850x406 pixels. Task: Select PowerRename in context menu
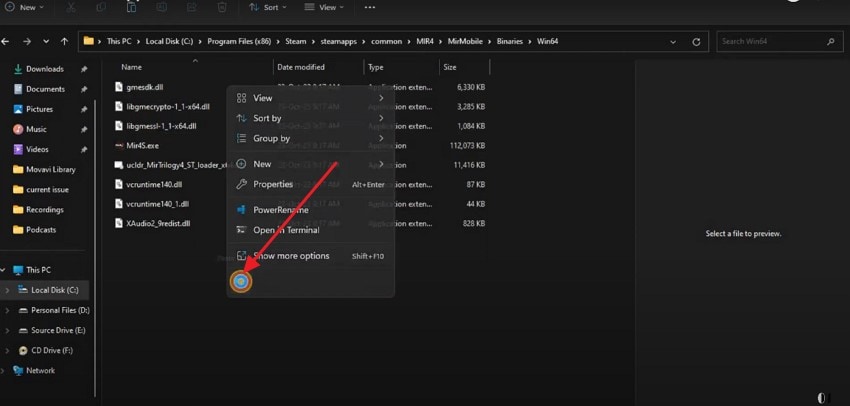(310, 210)
